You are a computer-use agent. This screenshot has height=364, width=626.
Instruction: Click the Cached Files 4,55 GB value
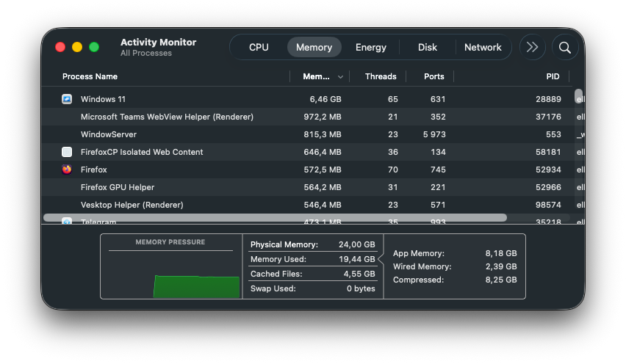pos(359,274)
